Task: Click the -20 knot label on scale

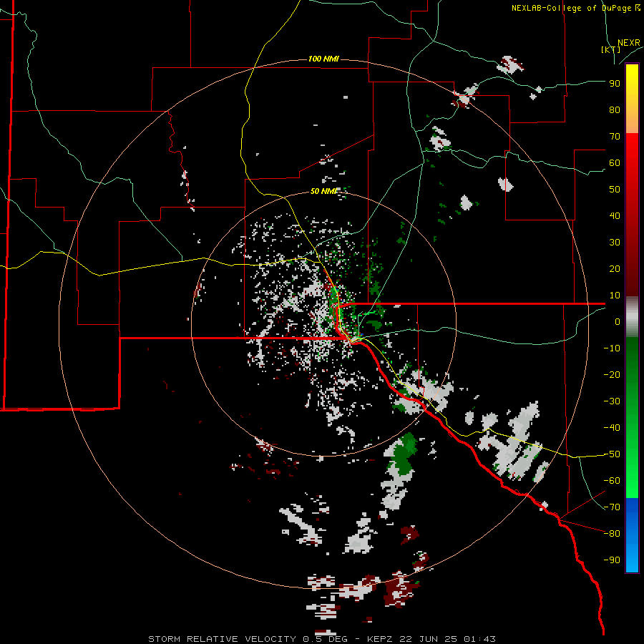Action: [x=612, y=375]
